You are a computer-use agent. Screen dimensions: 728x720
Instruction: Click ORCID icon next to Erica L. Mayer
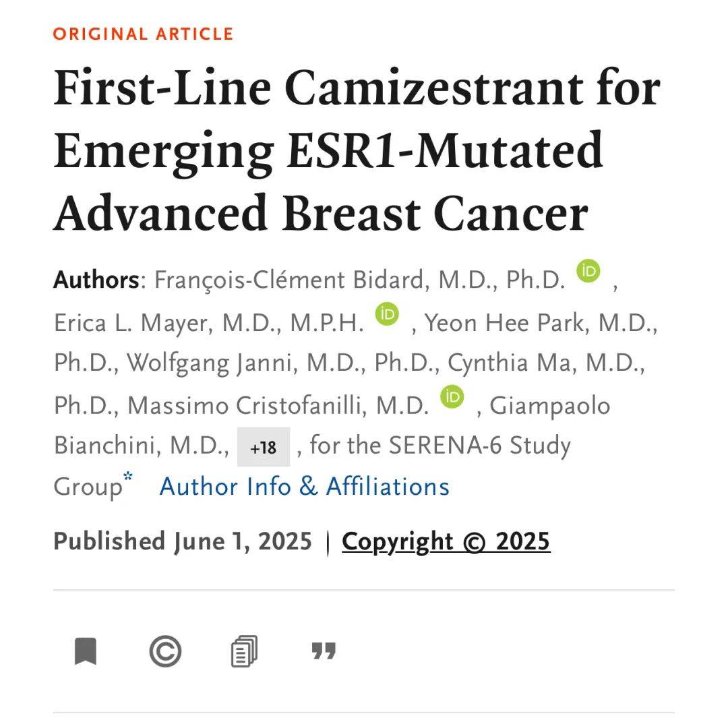(x=387, y=313)
